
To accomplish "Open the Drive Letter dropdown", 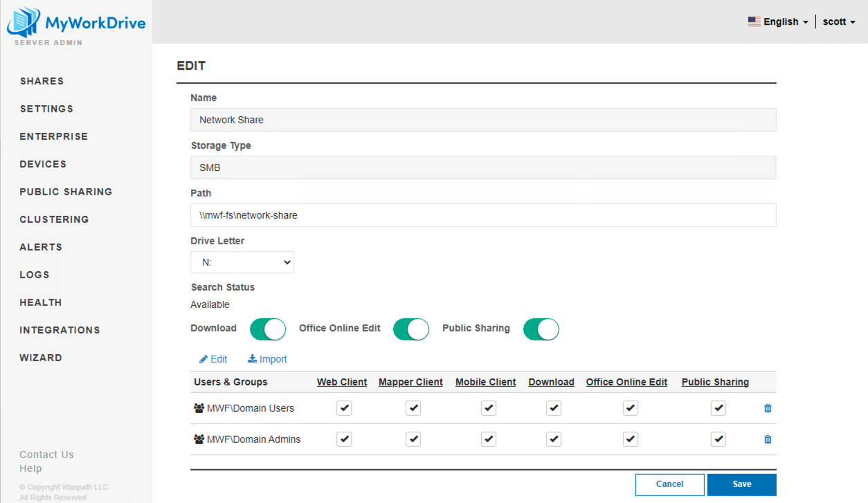I will pyautogui.click(x=242, y=262).
